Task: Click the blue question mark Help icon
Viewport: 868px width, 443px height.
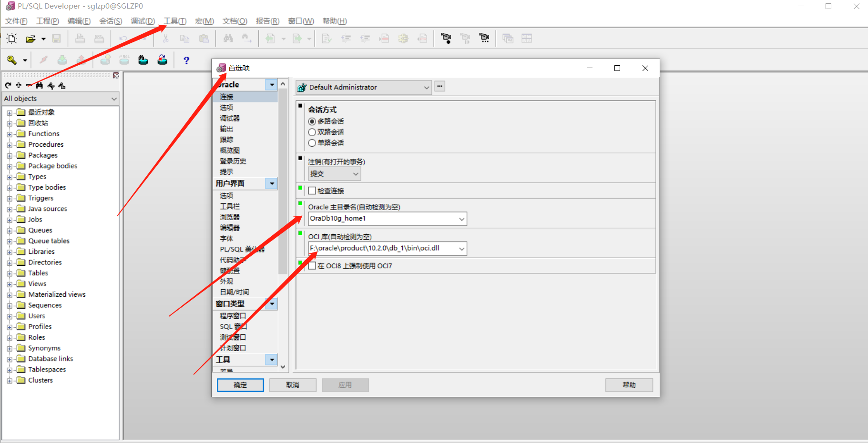Action: 186,60
